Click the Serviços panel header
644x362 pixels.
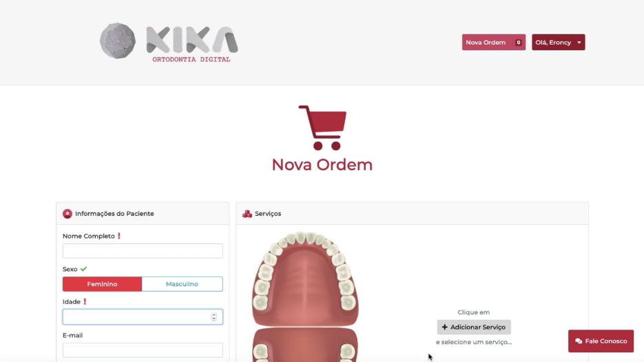(x=412, y=214)
